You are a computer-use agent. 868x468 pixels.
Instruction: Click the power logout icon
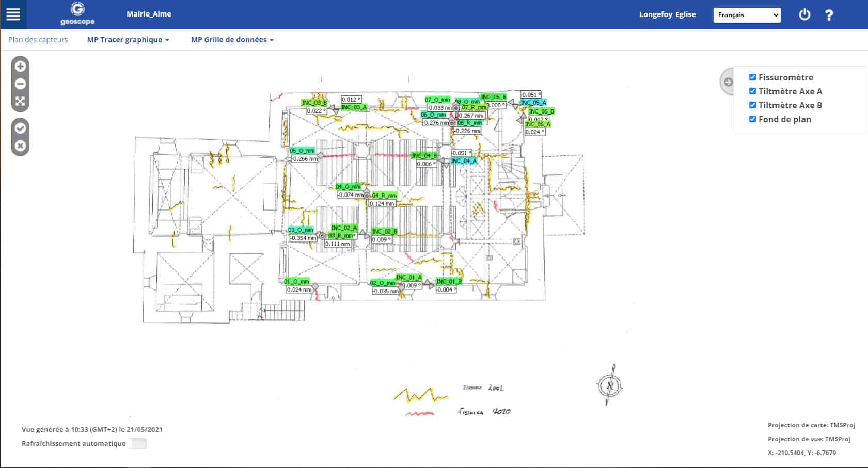(x=804, y=14)
